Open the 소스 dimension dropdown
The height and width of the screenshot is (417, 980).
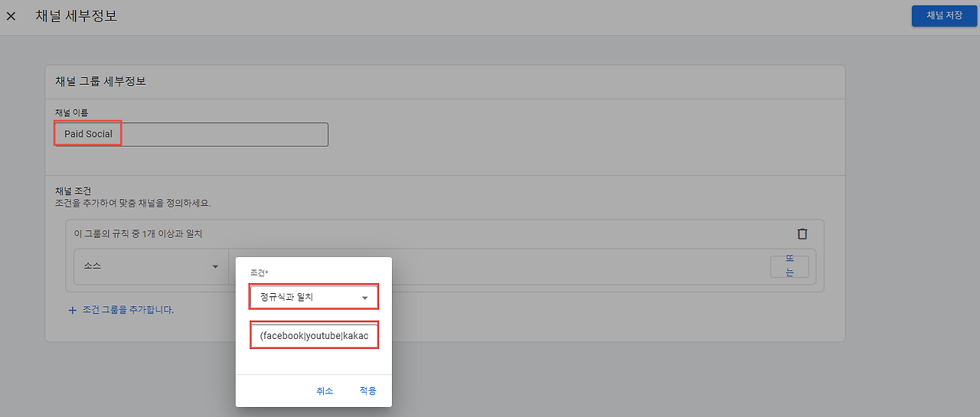click(x=151, y=266)
